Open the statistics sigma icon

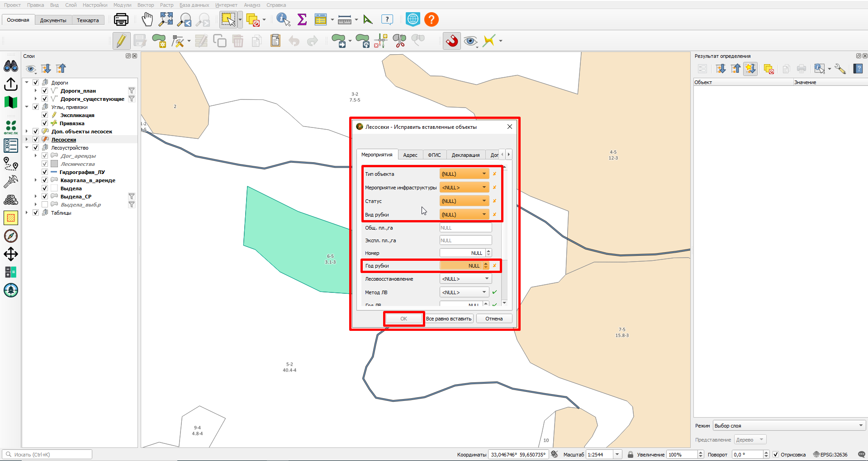[302, 19]
